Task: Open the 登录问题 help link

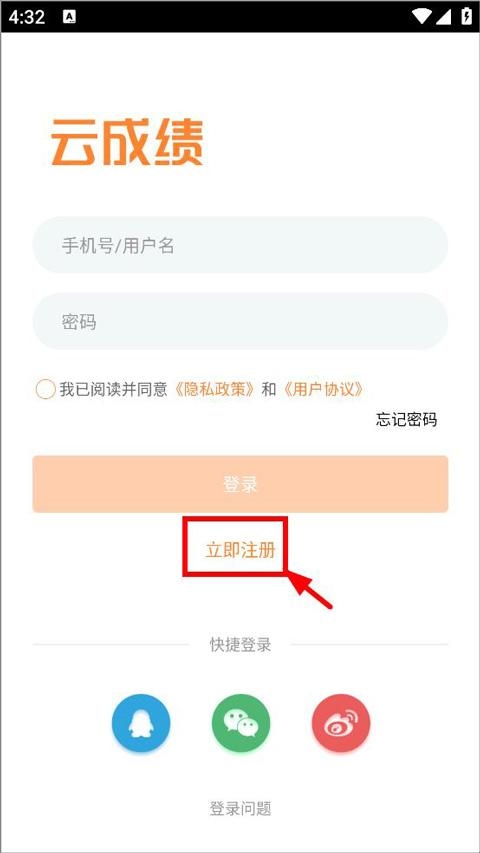Action: 240,808
